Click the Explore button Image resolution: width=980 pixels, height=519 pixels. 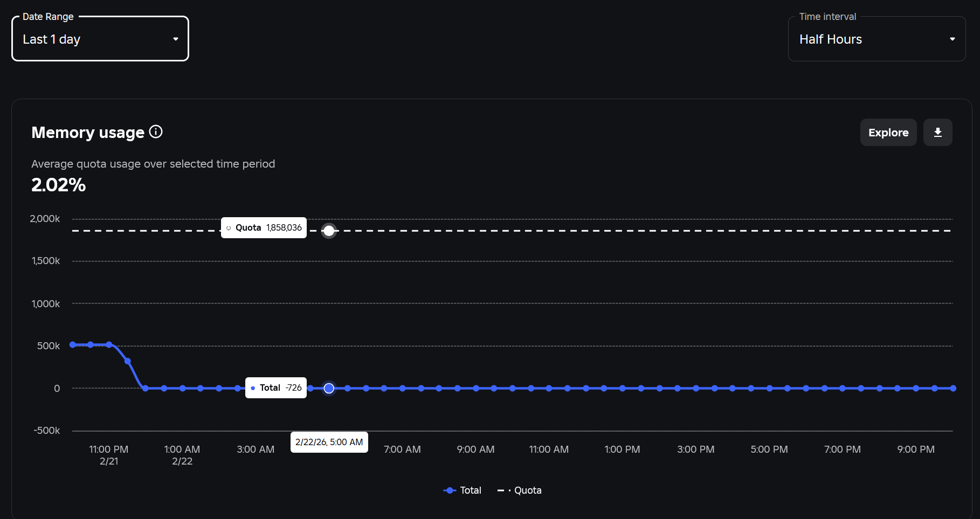pos(888,133)
